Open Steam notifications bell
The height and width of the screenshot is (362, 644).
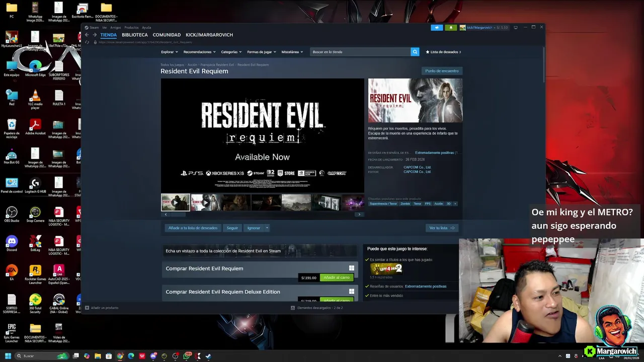pyautogui.click(x=451, y=28)
